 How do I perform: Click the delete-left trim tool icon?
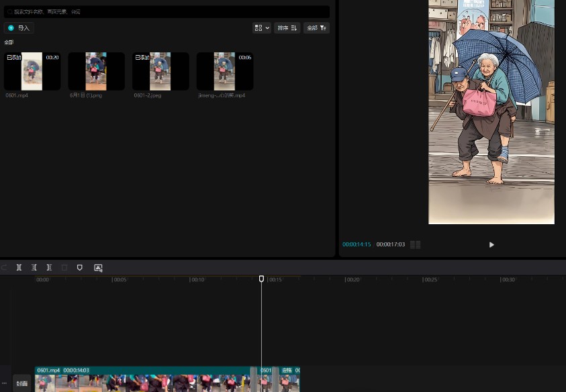coord(34,267)
